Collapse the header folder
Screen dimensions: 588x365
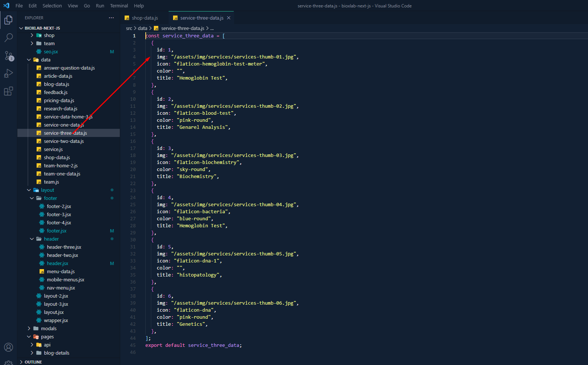click(32, 239)
